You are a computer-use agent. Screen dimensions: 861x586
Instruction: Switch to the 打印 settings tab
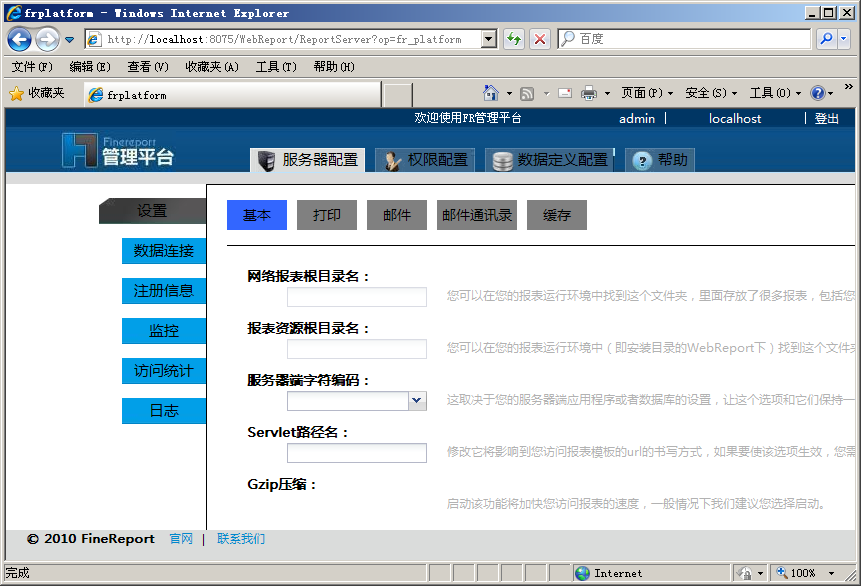click(327, 215)
